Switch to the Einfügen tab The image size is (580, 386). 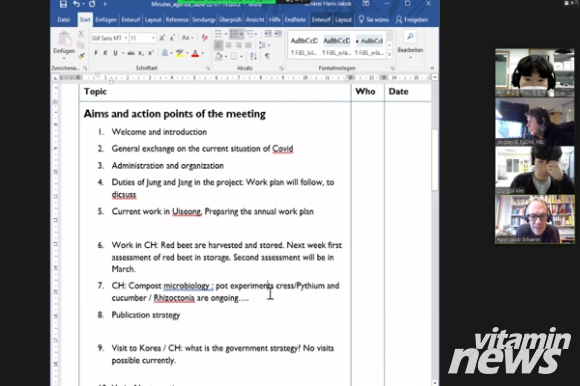coord(106,20)
